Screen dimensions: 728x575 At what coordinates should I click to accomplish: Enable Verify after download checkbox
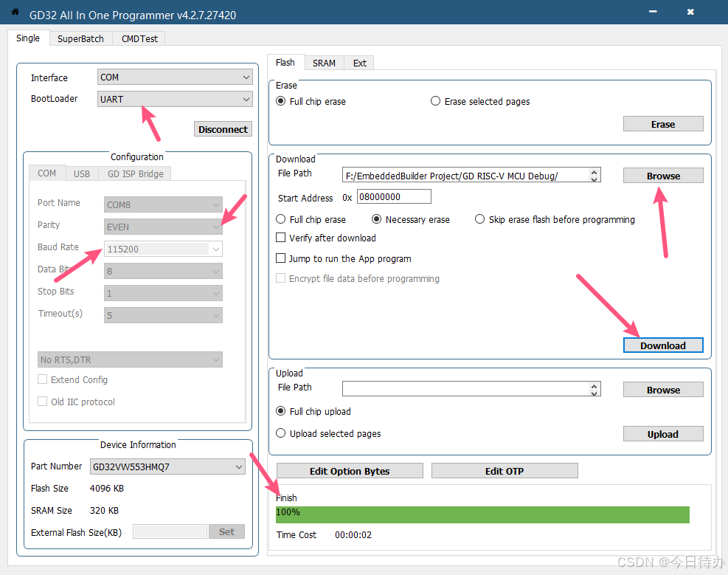click(x=281, y=238)
